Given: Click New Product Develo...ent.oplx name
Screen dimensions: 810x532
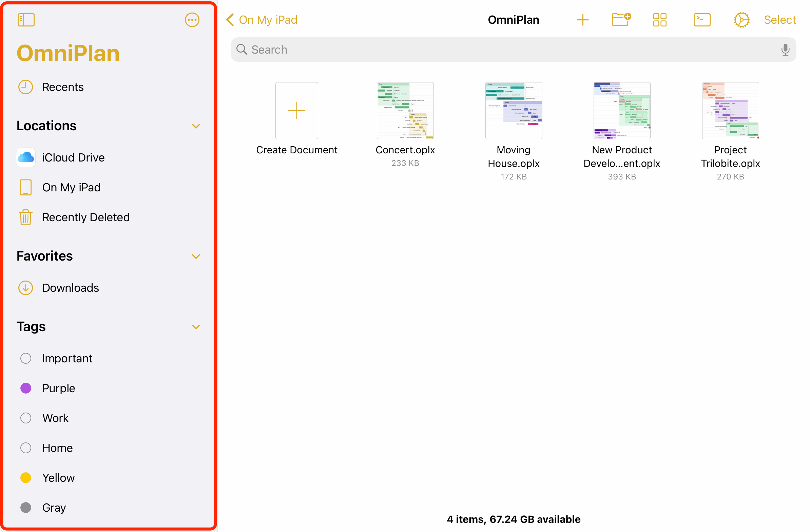Looking at the screenshot, I should 622,156.
